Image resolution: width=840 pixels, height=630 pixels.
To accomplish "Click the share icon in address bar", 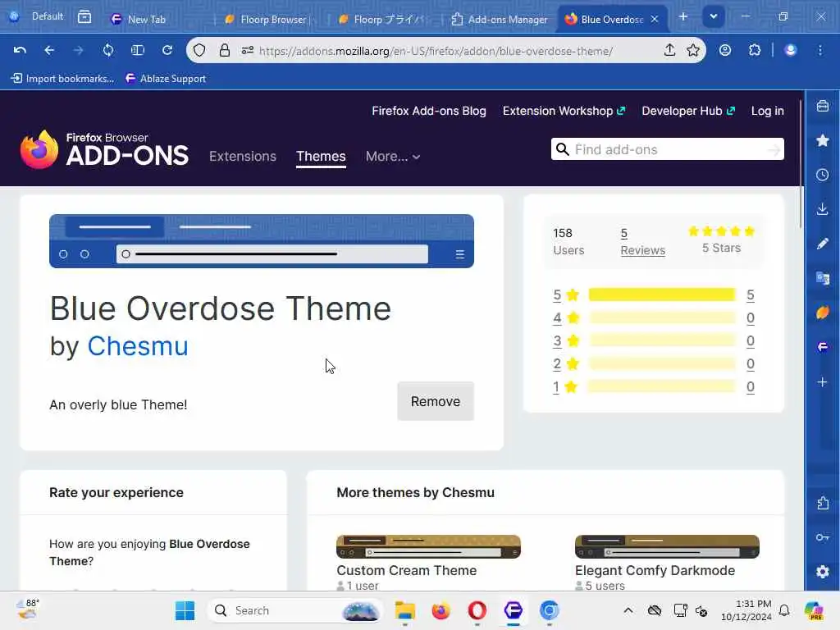I will click(669, 50).
